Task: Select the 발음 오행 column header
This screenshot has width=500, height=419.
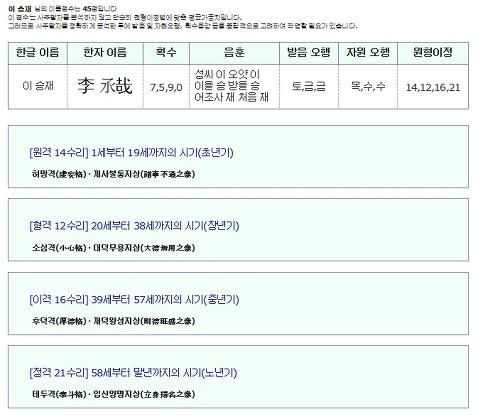Action: [309, 53]
